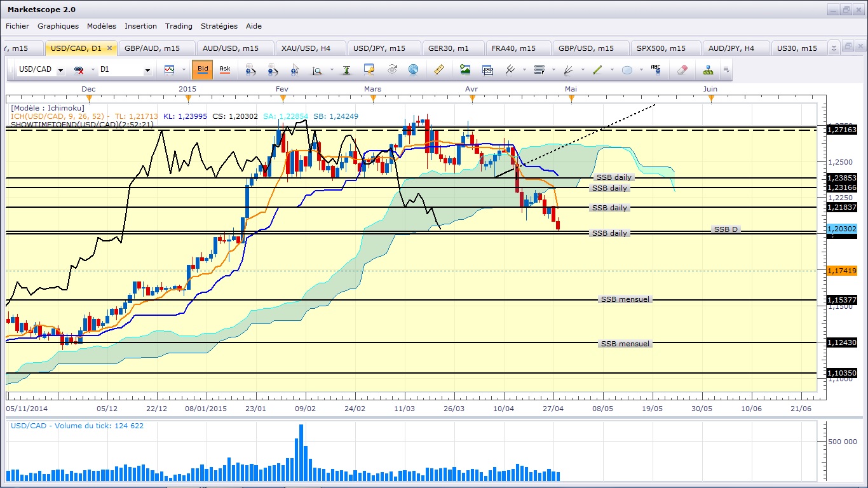Select the eraser tool
The height and width of the screenshot is (488, 868).
tap(682, 70)
